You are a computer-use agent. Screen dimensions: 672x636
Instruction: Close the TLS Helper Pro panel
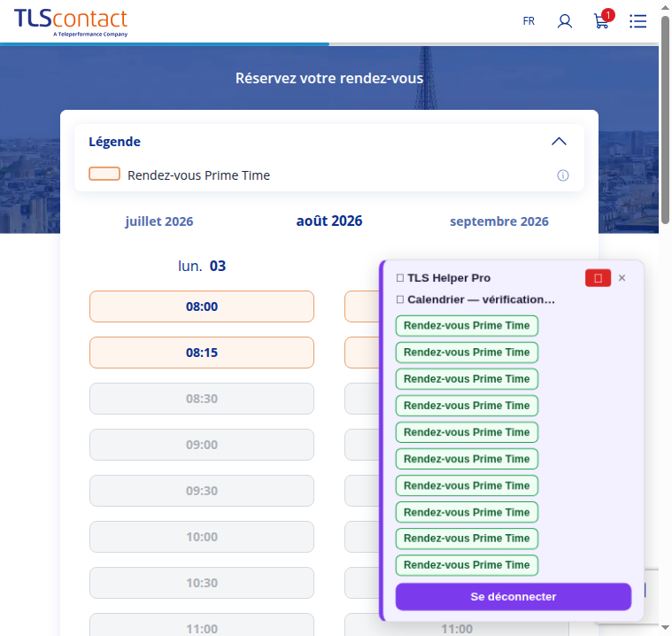[x=622, y=278]
